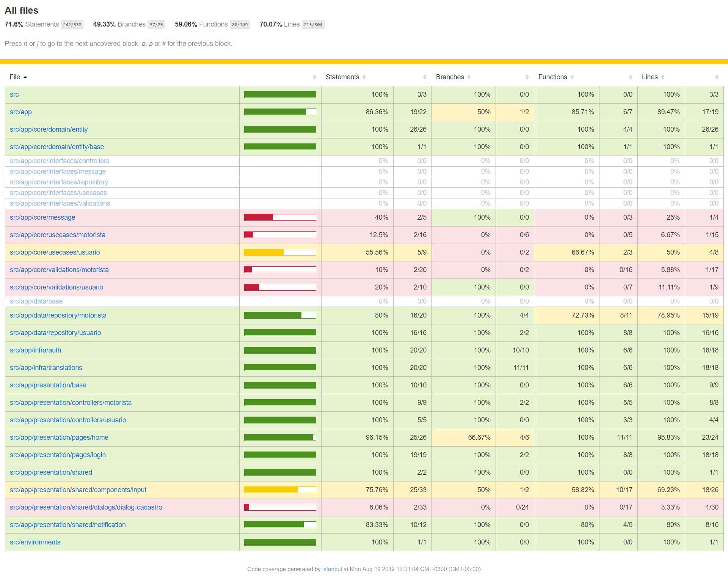This screenshot has width=728, height=579.
Task: Open src/app/core/interfaces/controllers folder link
Action: coord(60,161)
